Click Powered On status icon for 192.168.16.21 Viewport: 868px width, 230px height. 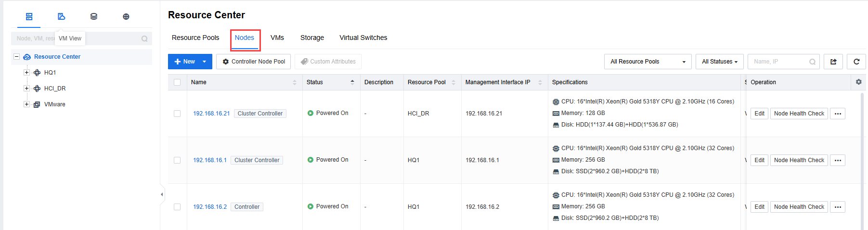[311, 113]
